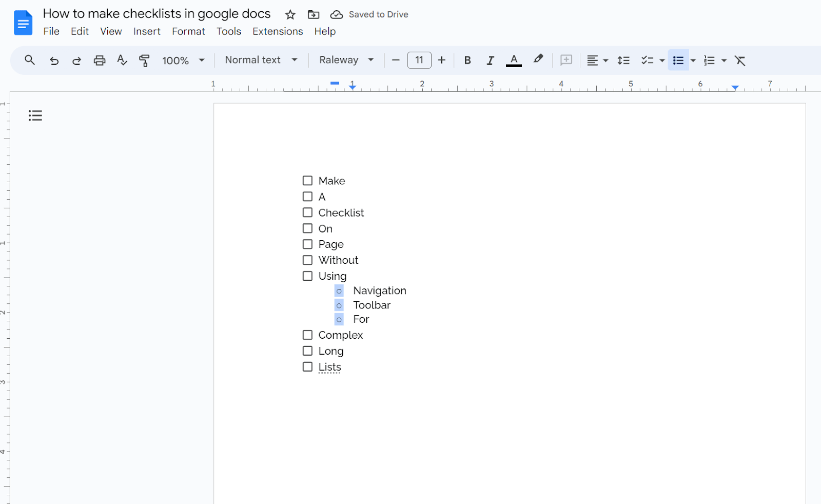Clear formatting with the toolbar icon
Viewport: 821px width, 504px height.
pyautogui.click(x=739, y=60)
